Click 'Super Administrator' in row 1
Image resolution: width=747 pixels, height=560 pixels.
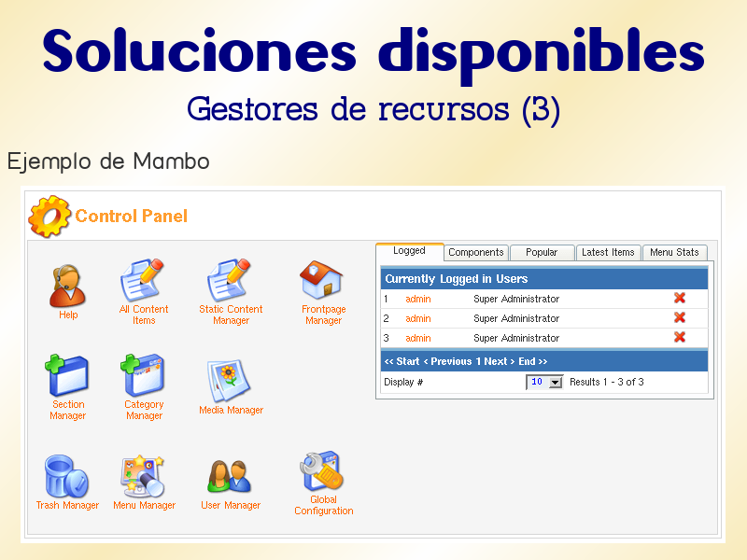coord(516,299)
